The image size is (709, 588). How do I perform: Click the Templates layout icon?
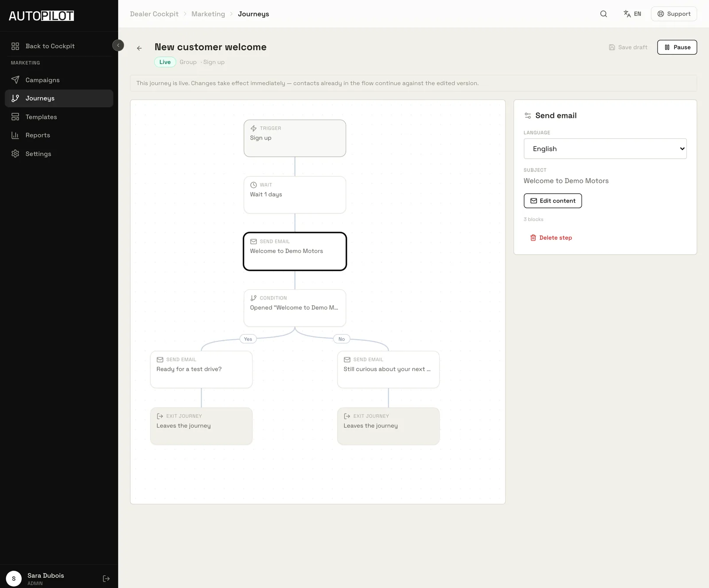tap(15, 117)
